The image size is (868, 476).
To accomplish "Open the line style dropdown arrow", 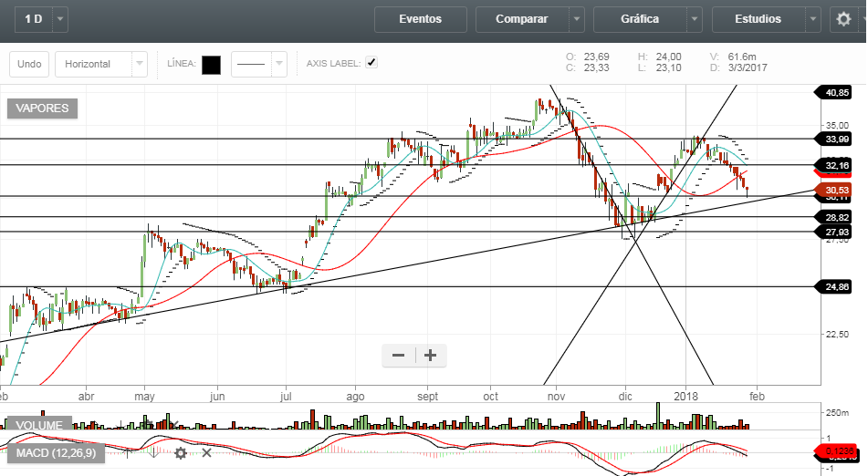I will pos(279,64).
